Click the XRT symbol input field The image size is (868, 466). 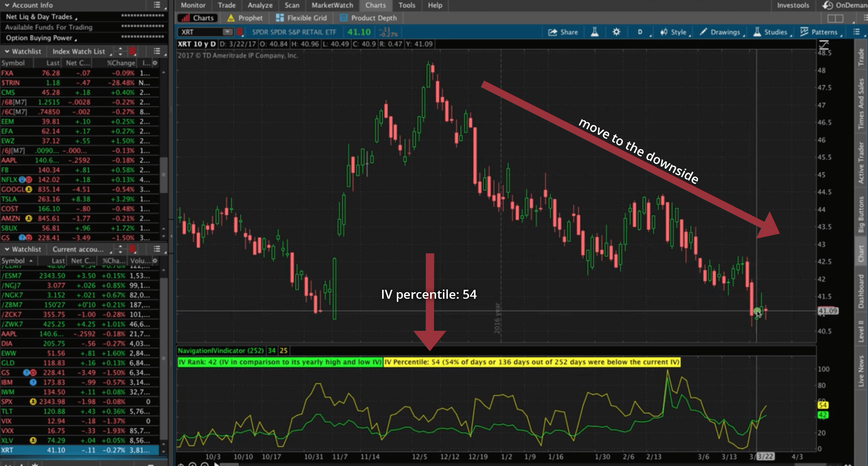(x=200, y=32)
